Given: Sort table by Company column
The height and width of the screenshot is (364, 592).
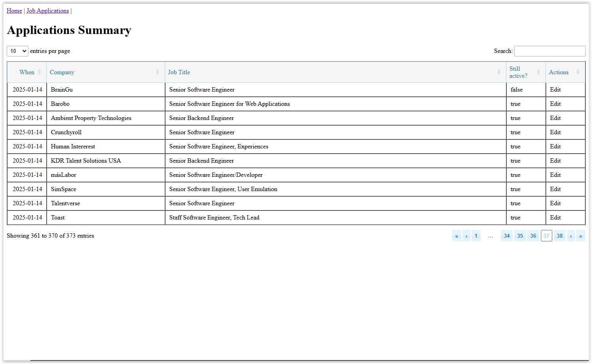Looking at the screenshot, I should click(106, 72).
